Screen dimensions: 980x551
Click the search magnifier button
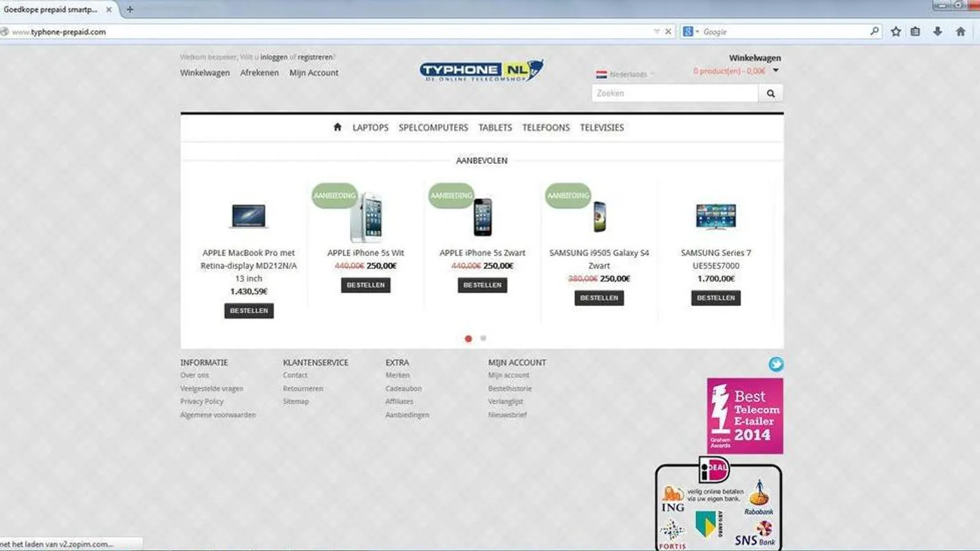(771, 93)
